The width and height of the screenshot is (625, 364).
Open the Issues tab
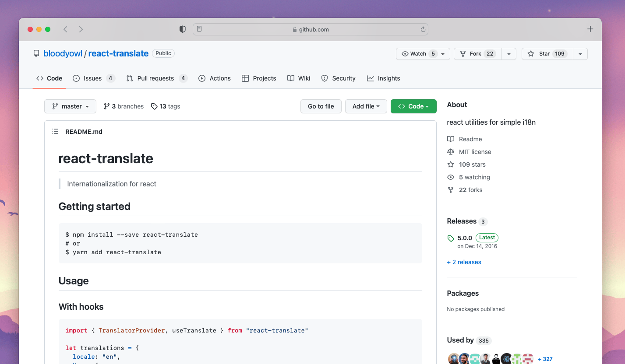click(94, 78)
